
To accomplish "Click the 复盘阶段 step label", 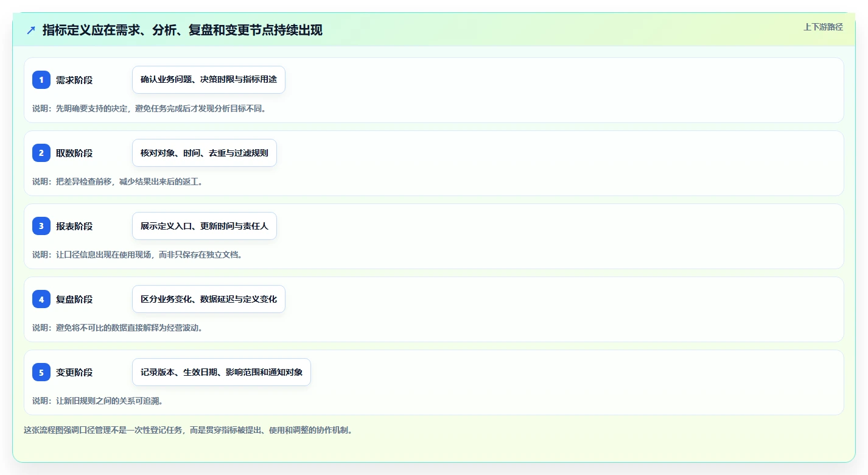I will click(74, 300).
